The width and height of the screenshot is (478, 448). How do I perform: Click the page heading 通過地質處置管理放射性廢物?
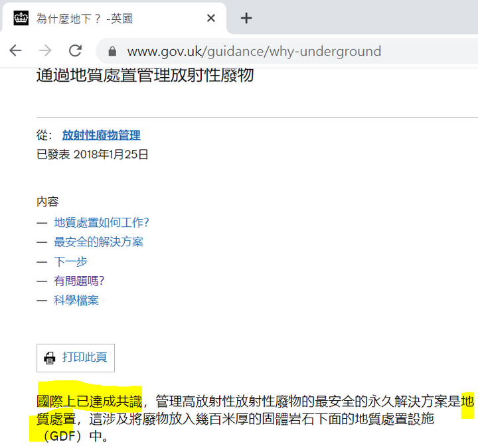(x=145, y=75)
